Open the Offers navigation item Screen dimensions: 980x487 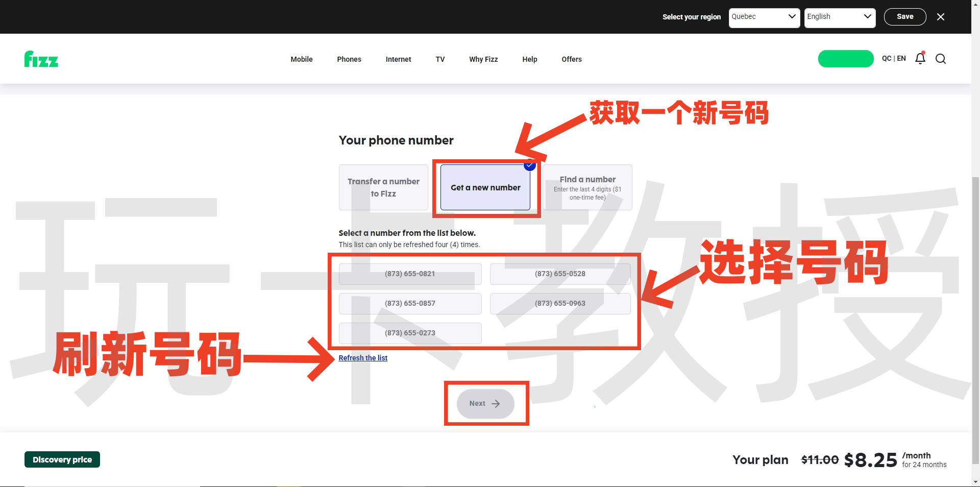[x=571, y=59]
